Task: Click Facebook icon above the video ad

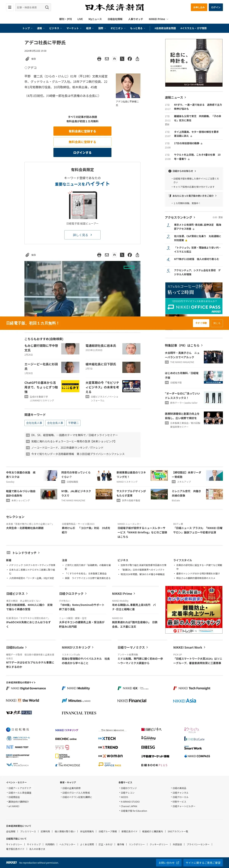Action: point(130,255)
